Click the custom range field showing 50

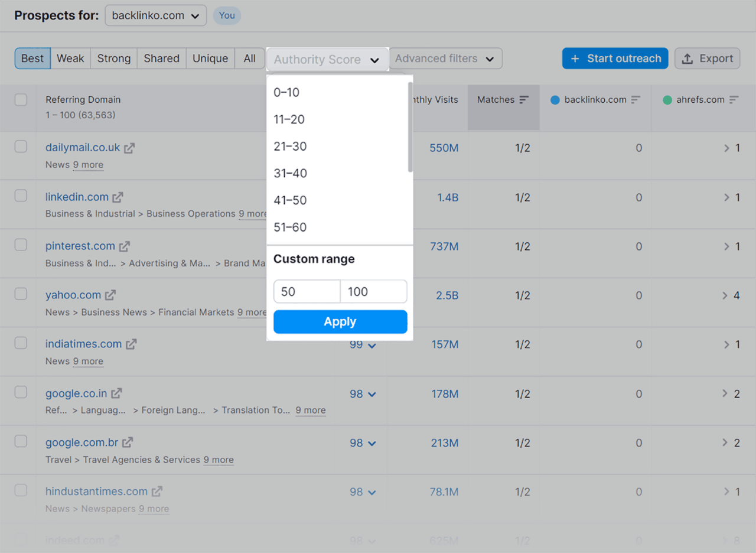pyautogui.click(x=307, y=291)
